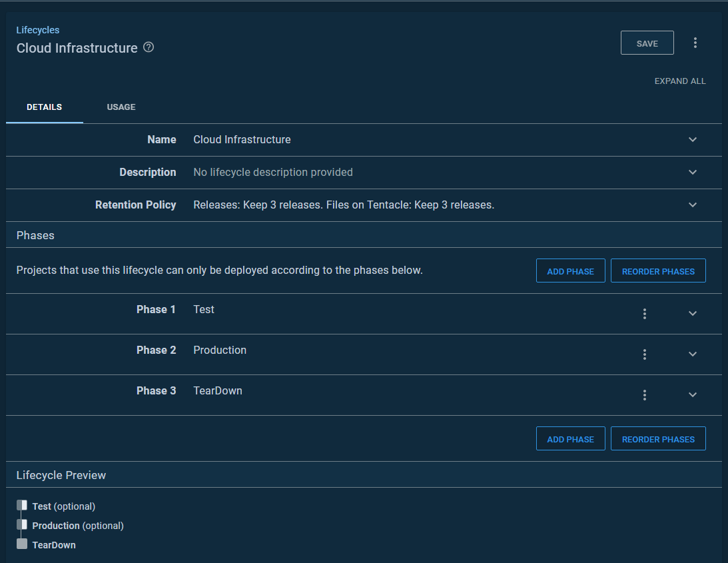
Task: Expand Phase 1 Test details
Action: [693, 314]
